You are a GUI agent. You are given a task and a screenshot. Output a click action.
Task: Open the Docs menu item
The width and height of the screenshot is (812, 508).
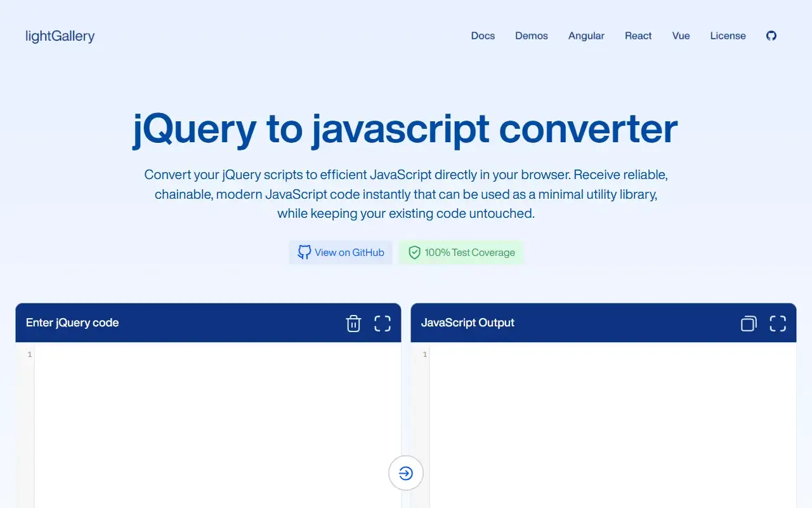483,36
